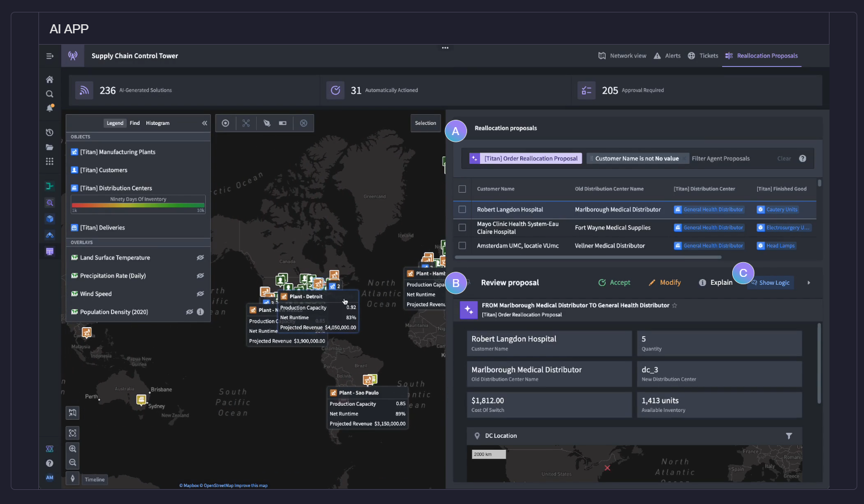Zoom out on the map
The height and width of the screenshot is (504, 864).
coord(72,462)
